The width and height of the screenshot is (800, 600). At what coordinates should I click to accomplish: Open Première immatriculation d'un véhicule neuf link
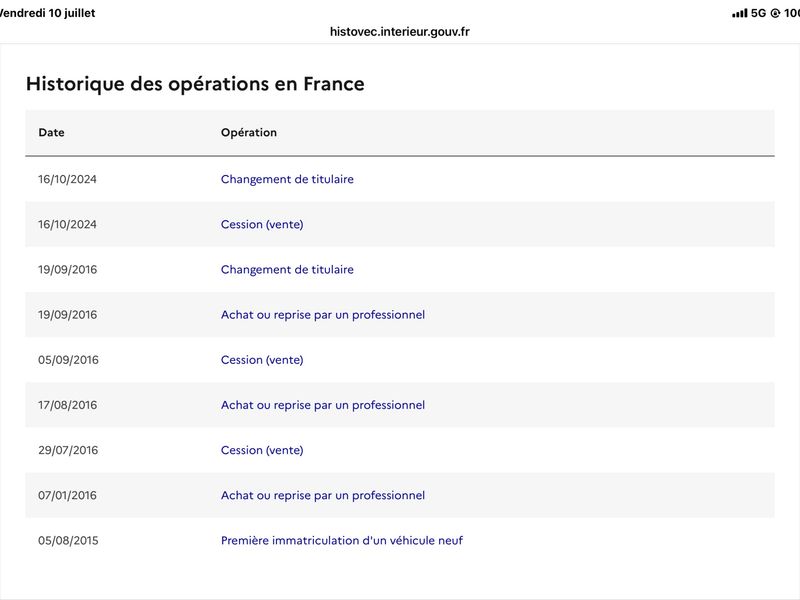(x=342, y=540)
